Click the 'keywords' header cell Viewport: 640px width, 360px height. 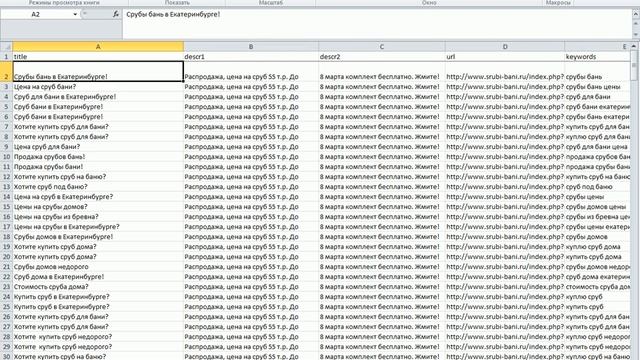pyautogui.click(x=598, y=57)
